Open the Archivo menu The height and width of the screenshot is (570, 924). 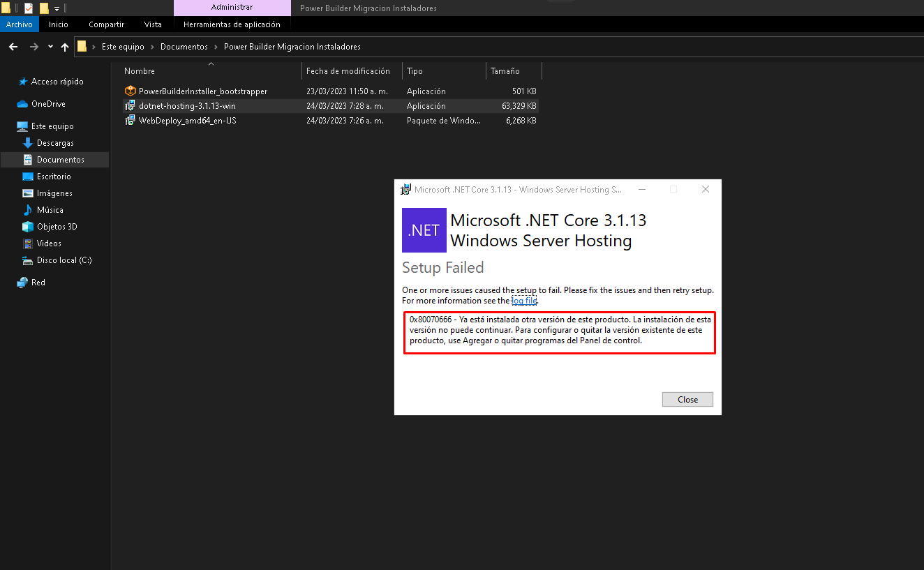tap(20, 24)
